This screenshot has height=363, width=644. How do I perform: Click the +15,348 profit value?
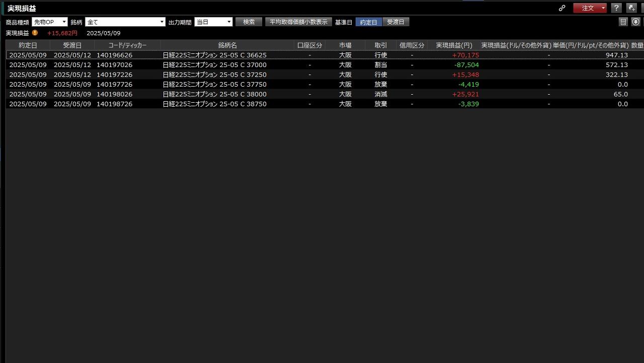[x=465, y=75]
